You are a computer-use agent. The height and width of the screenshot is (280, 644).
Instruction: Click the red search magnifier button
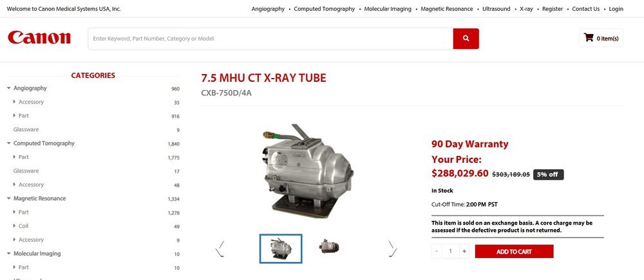click(466, 39)
